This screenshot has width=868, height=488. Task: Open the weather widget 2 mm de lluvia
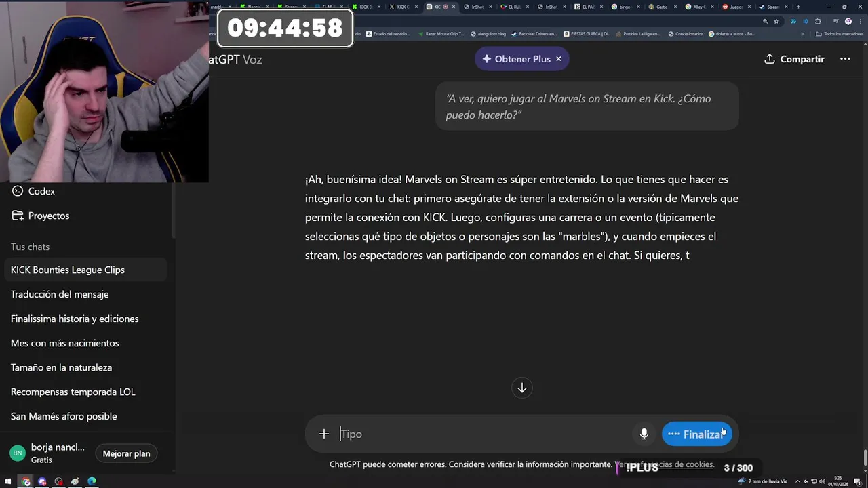[x=763, y=481]
